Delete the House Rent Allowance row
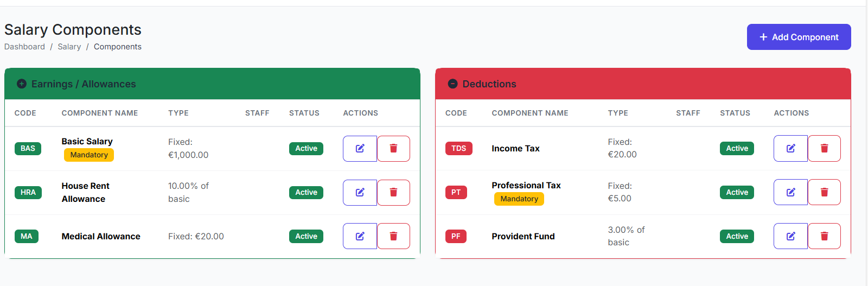 click(x=393, y=193)
